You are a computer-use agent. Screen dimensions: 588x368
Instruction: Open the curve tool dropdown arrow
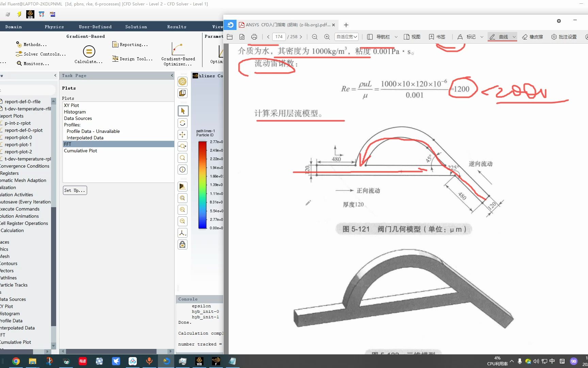514,37
